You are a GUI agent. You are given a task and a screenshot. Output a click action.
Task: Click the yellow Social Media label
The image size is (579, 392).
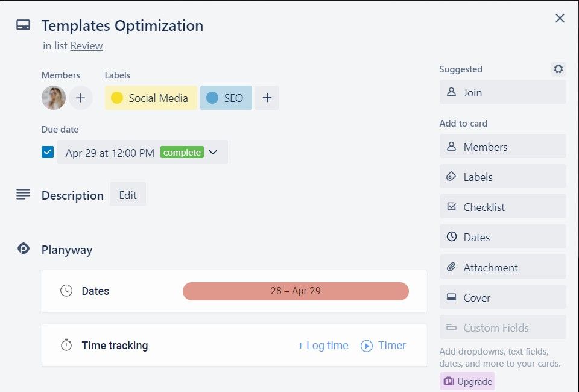(151, 98)
